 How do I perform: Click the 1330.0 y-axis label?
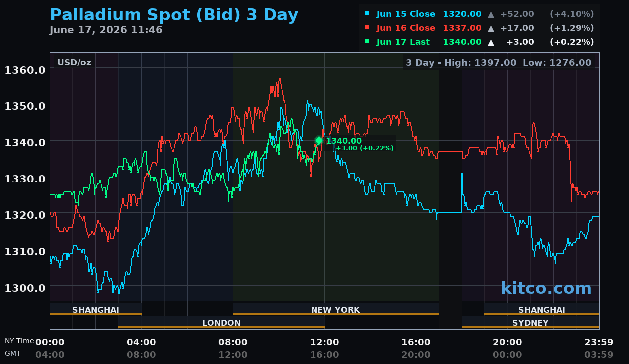[25, 179]
